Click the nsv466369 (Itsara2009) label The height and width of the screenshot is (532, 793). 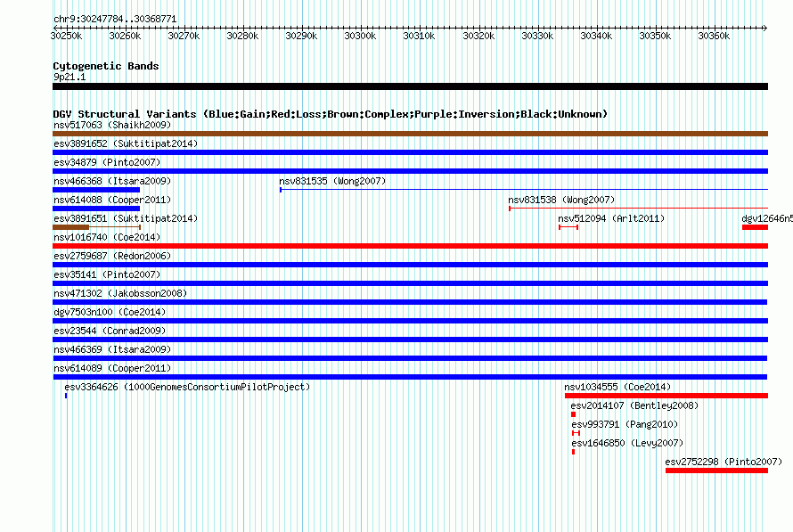[x=112, y=349]
